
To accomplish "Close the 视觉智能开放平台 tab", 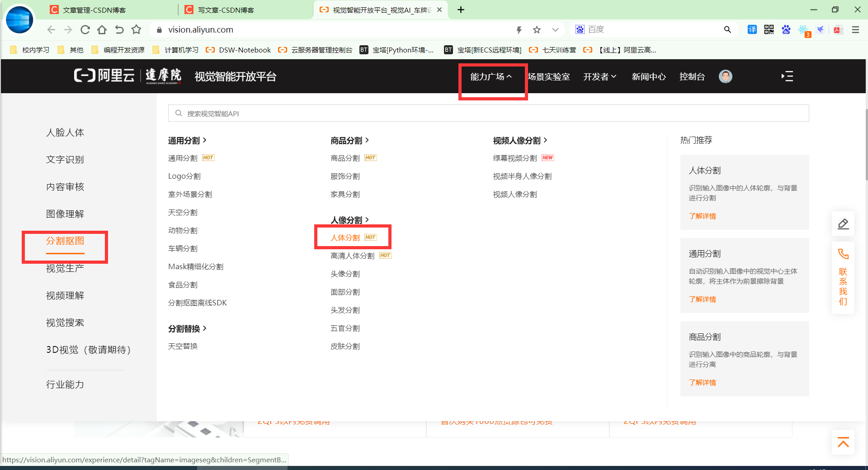I will (x=439, y=10).
